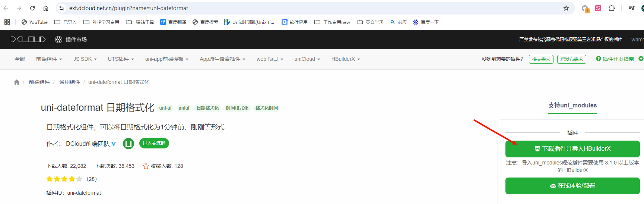
Task: Click the 日期格式化 tag
Action: click(208, 108)
